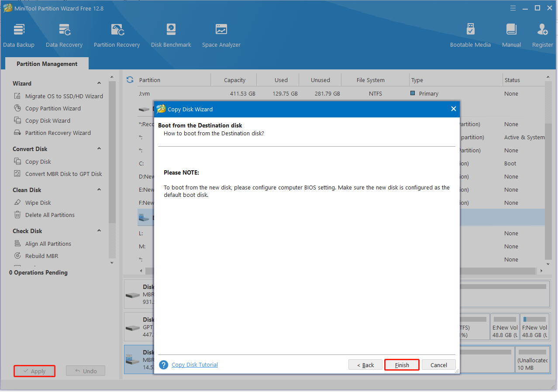Collapse the Convert Disk section
558x392 pixels.
pyautogui.click(x=99, y=148)
